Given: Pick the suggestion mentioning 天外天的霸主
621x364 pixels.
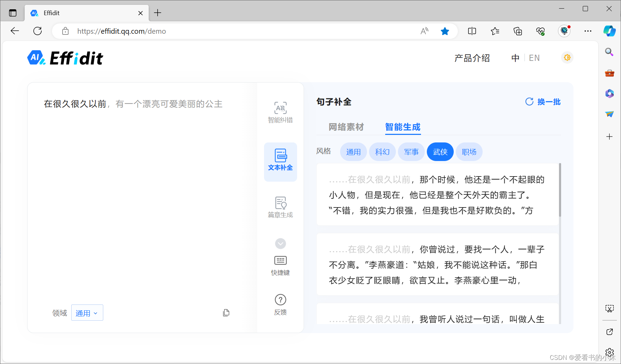Looking at the screenshot, I should (437, 195).
